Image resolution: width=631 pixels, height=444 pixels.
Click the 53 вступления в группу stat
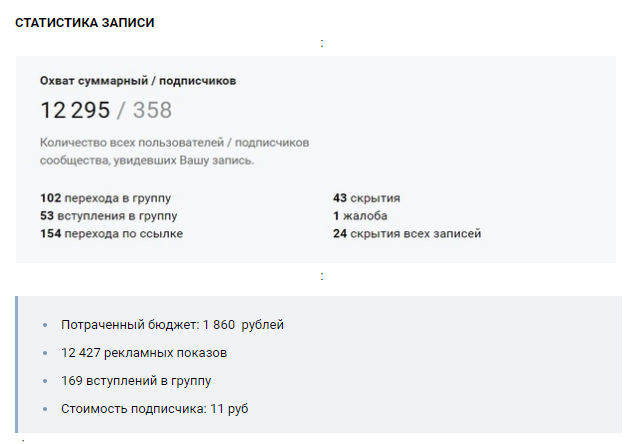coord(109,216)
